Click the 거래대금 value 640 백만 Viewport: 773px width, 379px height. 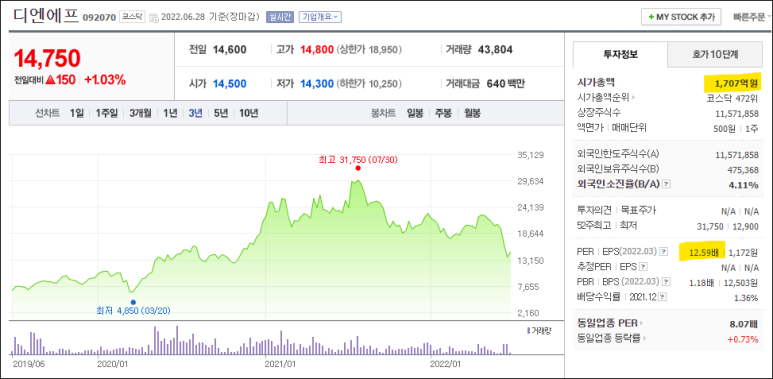505,84
